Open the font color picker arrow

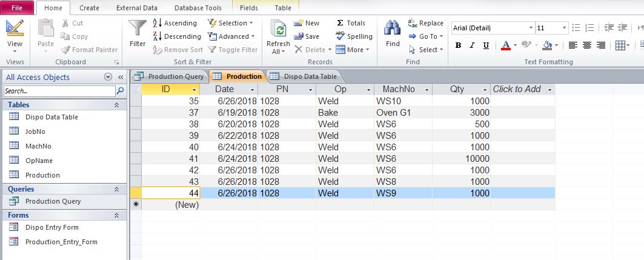point(514,45)
